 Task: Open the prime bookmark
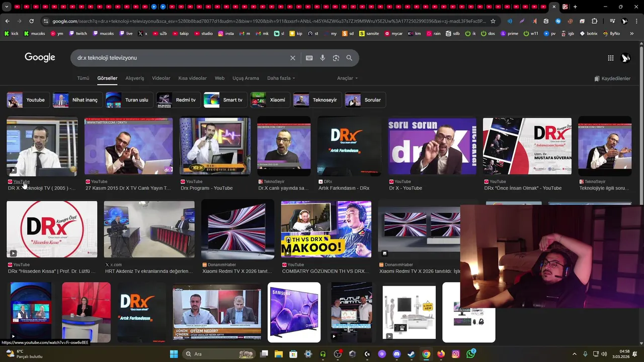pos(509,33)
